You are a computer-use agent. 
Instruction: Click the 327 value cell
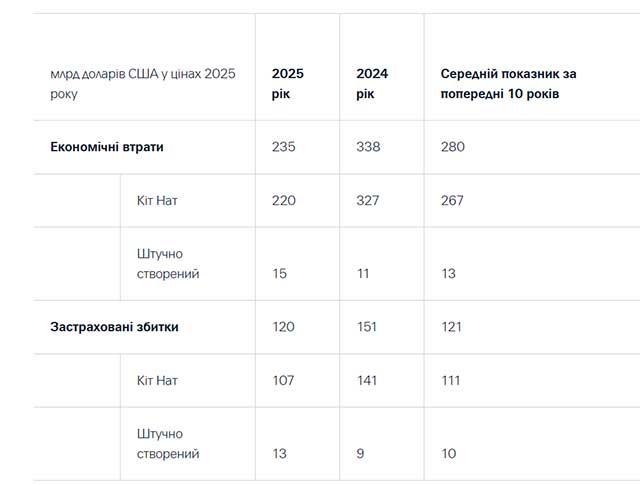368,200
